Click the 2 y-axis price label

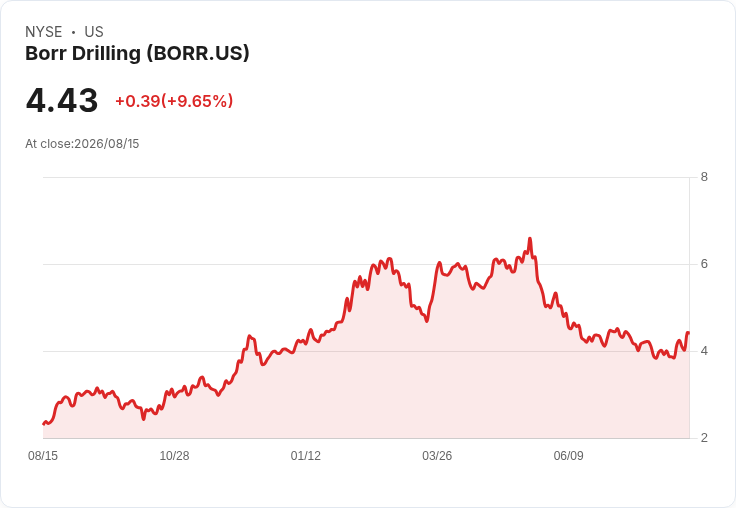704,438
